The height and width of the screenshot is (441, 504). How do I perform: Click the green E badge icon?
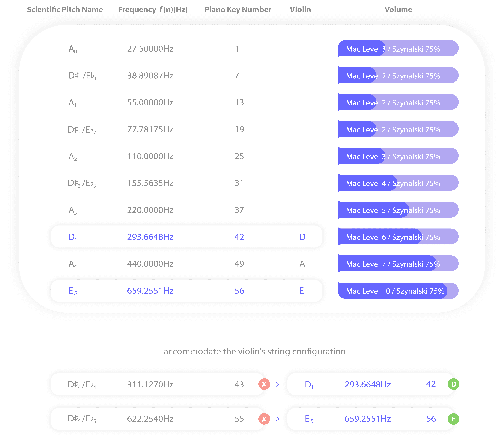454,419
